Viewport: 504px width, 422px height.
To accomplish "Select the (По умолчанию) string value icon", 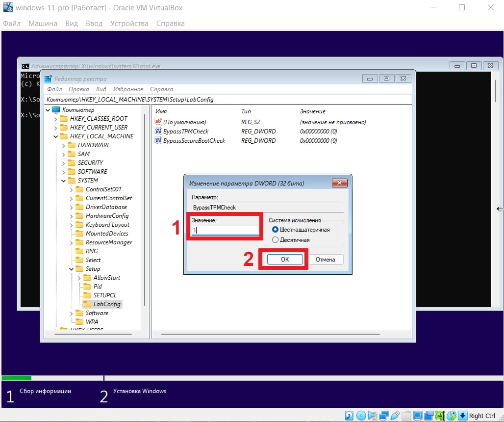I will tap(158, 122).
